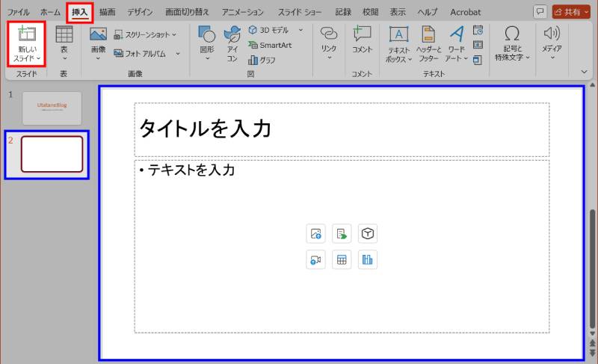Click the Previous Slide double-arrow button
Viewport: 598px width, 364px height.
[x=592, y=343]
